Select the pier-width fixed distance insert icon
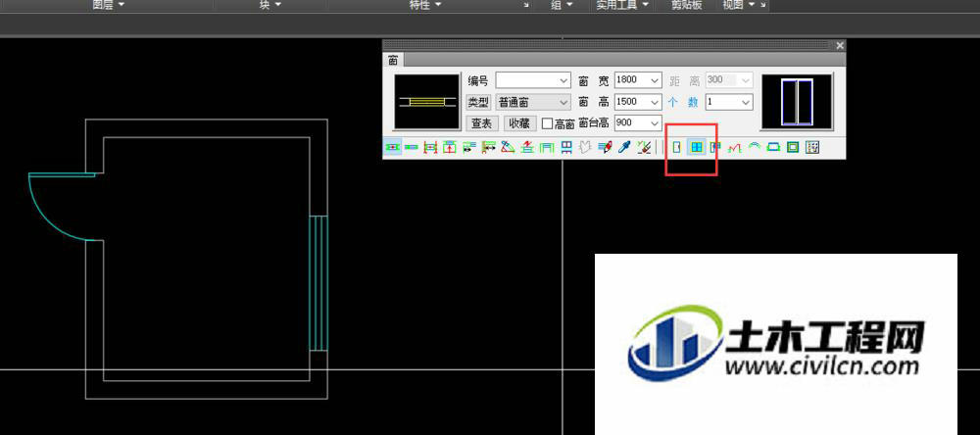 coord(468,148)
